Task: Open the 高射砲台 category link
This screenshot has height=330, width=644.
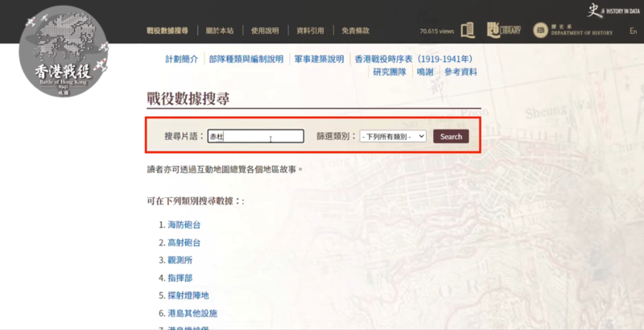Action: [184, 242]
